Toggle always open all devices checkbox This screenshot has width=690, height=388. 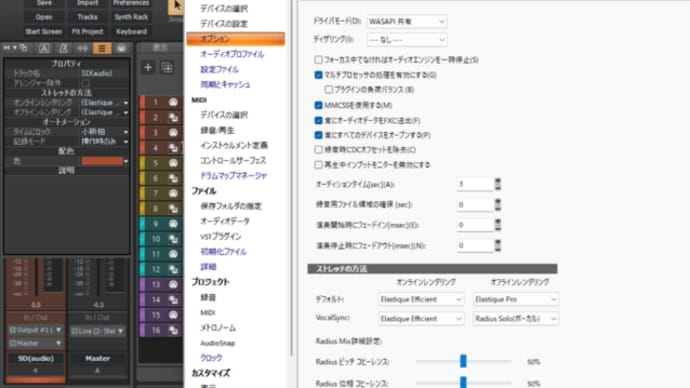(x=319, y=135)
